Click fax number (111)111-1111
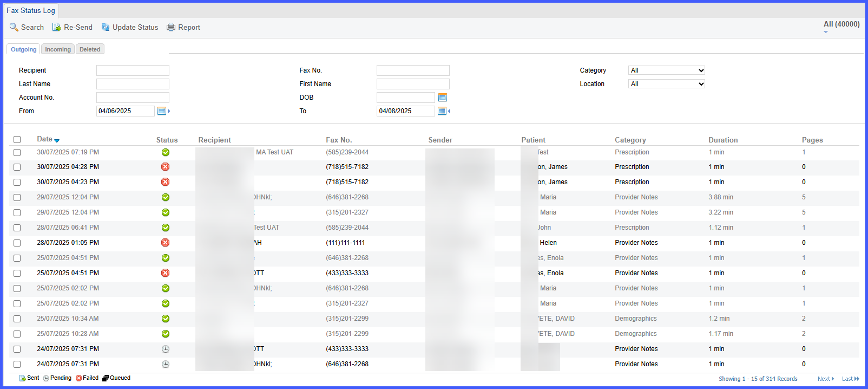Image resolution: width=868 pixels, height=389 pixels. [345, 243]
